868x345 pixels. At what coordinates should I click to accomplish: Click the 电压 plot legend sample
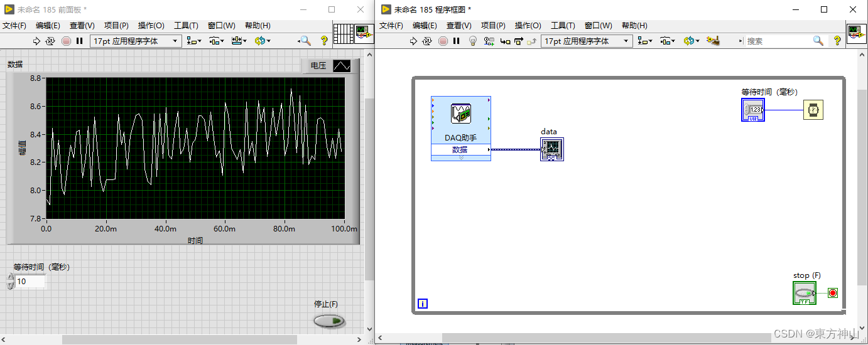point(342,65)
